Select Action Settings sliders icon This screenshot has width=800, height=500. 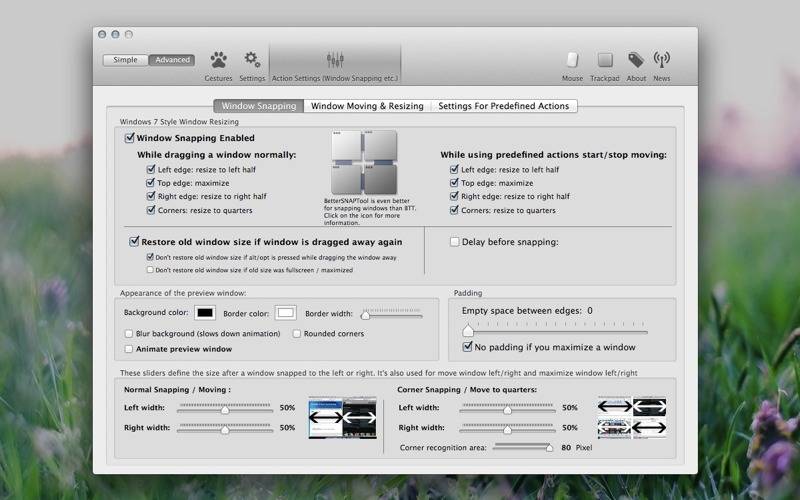pos(335,60)
